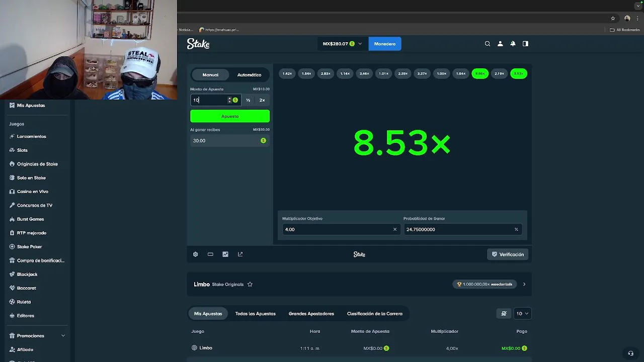Viewport: 644px width, 362px height.
Task: Open Burst Games in the sidebar
Action: click(30, 219)
